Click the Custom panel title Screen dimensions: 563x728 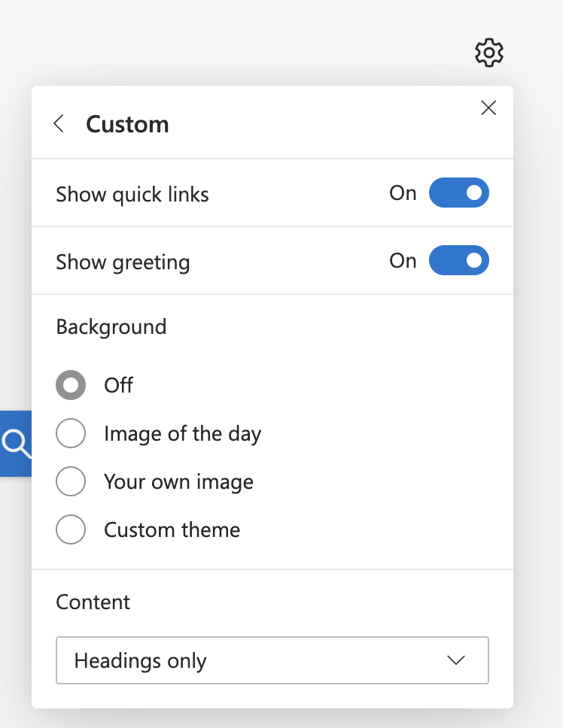tap(127, 124)
